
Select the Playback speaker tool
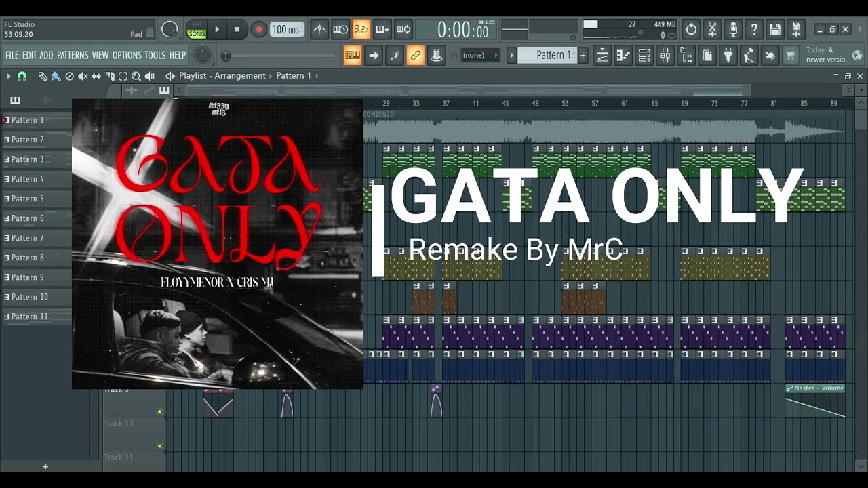150,76
